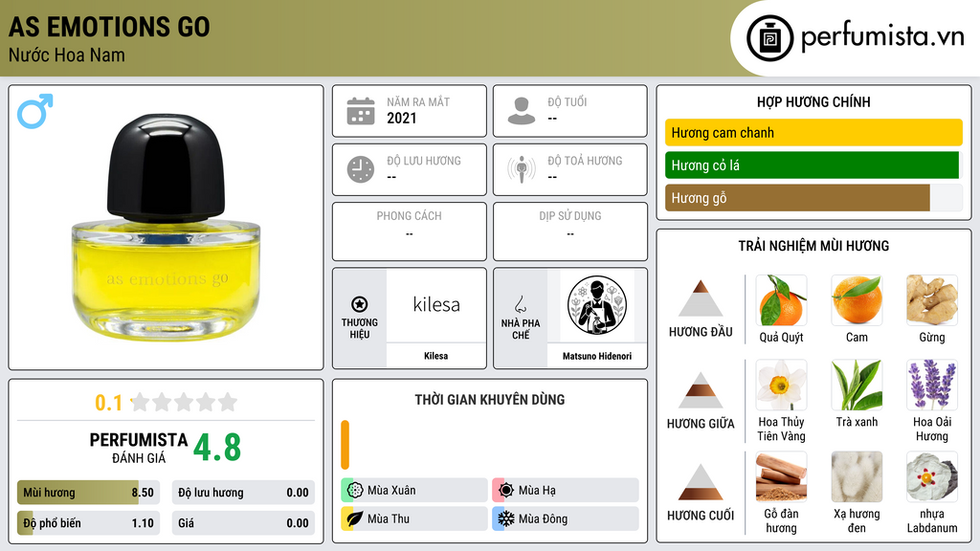This screenshot has height=551, width=980.
Task: Click the Hương gỗ brown bar
Action: coord(797,198)
